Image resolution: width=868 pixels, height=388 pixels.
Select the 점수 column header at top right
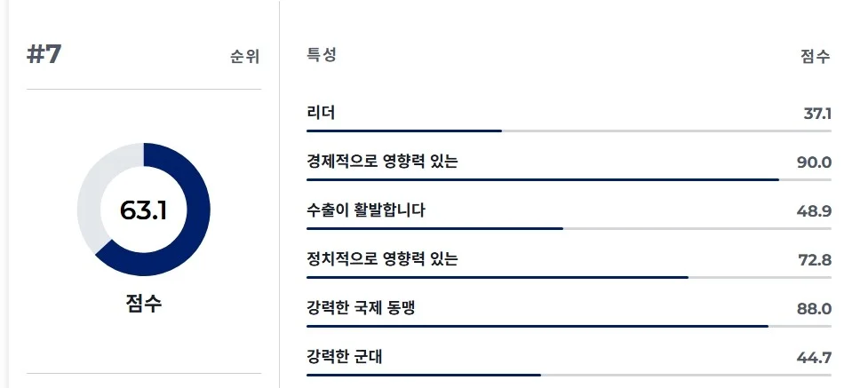[815, 57]
